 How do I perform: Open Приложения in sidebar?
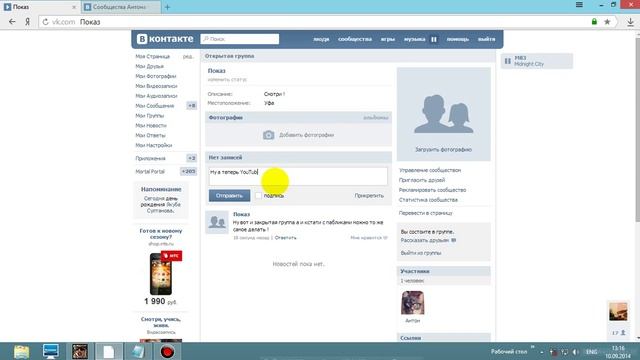150,158
